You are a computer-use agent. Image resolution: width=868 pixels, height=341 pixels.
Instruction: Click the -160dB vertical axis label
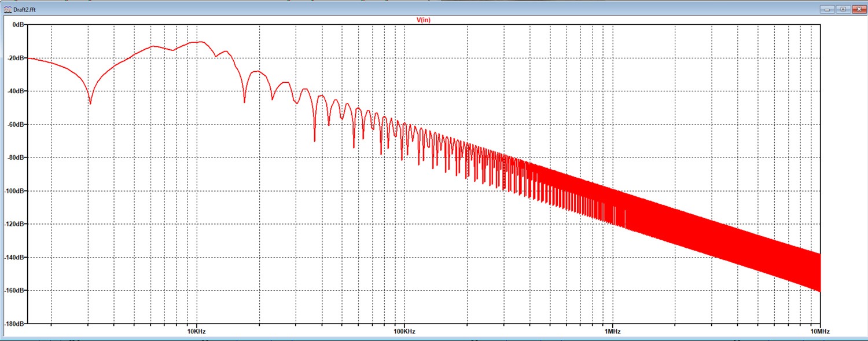click(x=14, y=290)
